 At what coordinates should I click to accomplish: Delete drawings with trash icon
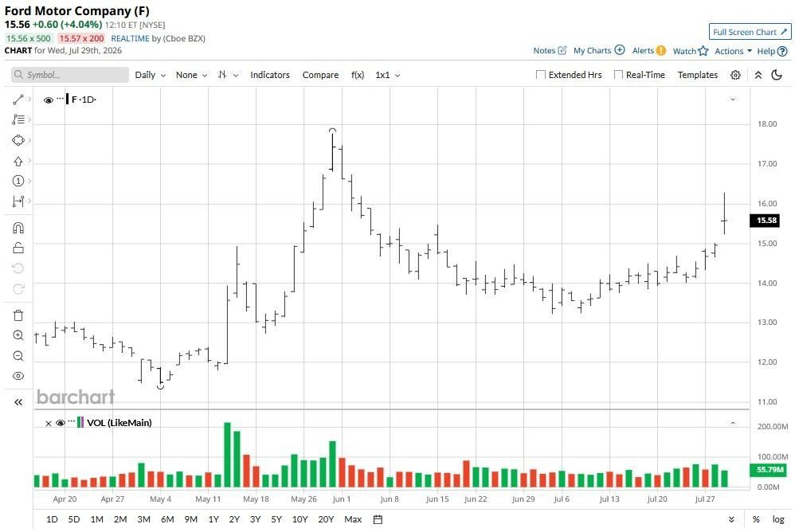tap(18, 315)
